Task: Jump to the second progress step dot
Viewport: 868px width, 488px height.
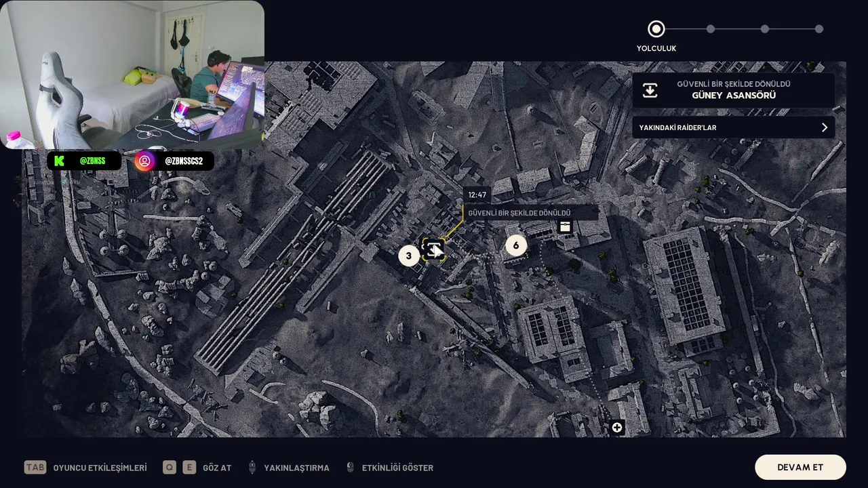Action: pos(710,29)
